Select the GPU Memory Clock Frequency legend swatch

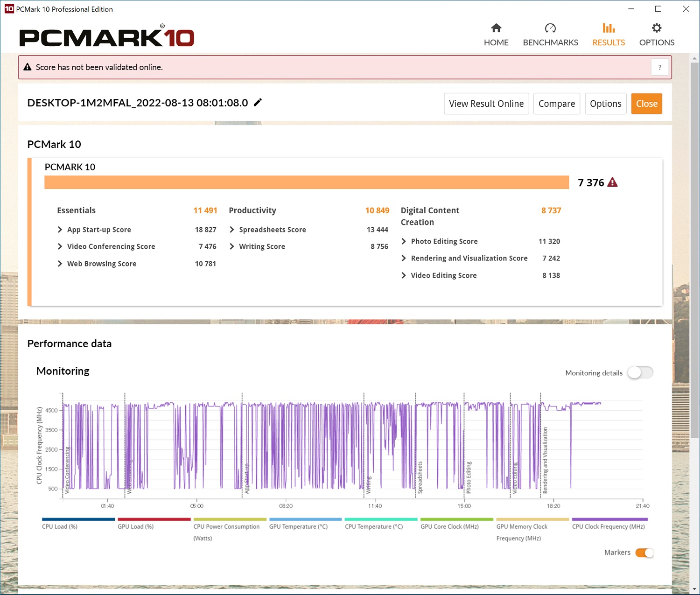point(533,519)
